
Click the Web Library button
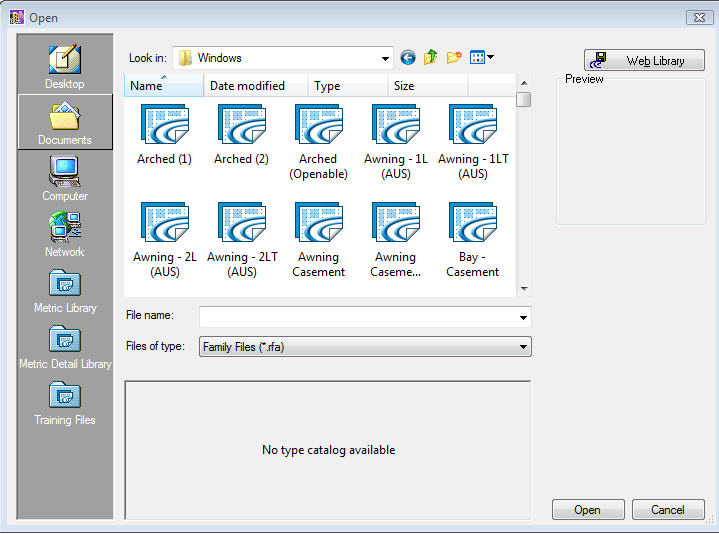(x=644, y=61)
